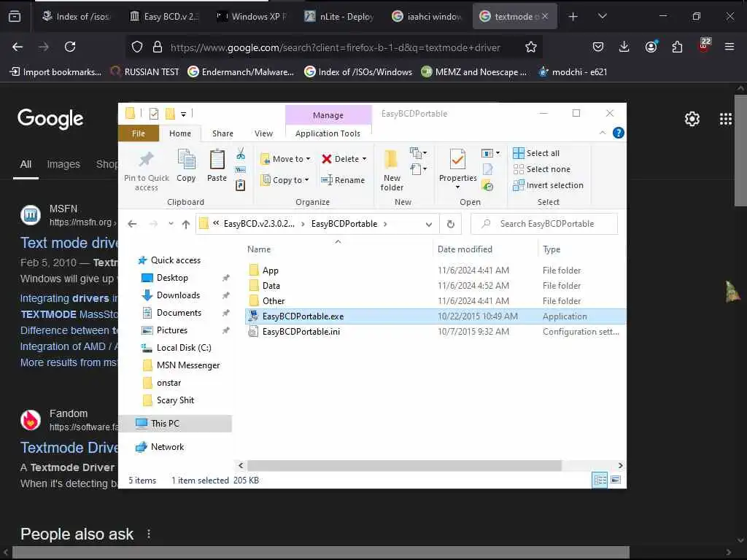Image resolution: width=747 pixels, height=560 pixels.
Task: Open Firefox application hamburger menu
Action: point(729,47)
